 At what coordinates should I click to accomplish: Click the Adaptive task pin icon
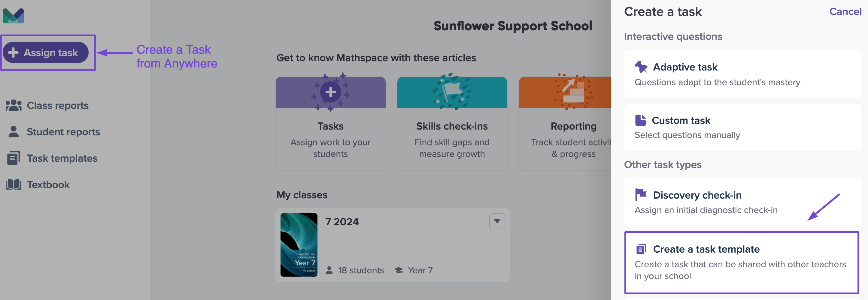point(641,67)
